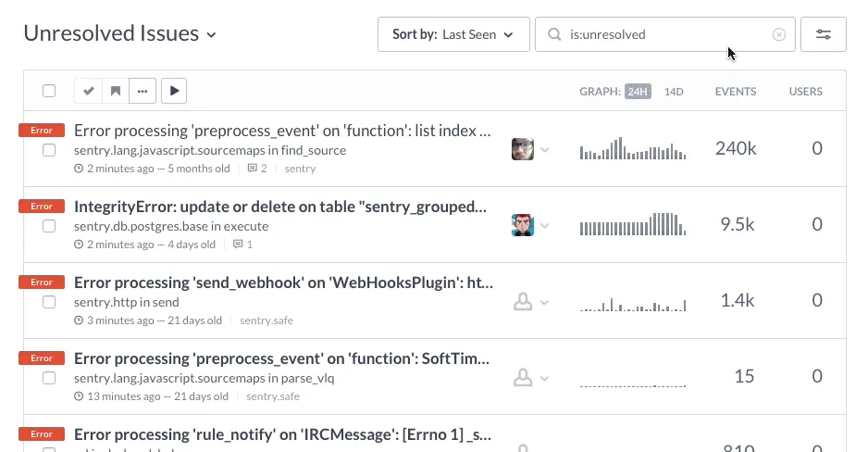Screen dimensions: 868x452
Task: Open the search filters slider icon
Action: click(823, 34)
